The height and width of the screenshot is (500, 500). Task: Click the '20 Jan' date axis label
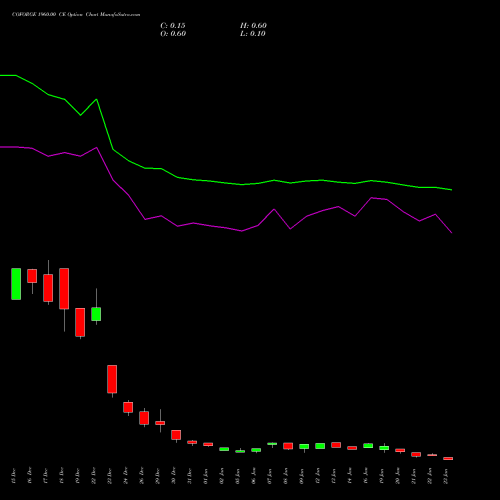point(397,476)
